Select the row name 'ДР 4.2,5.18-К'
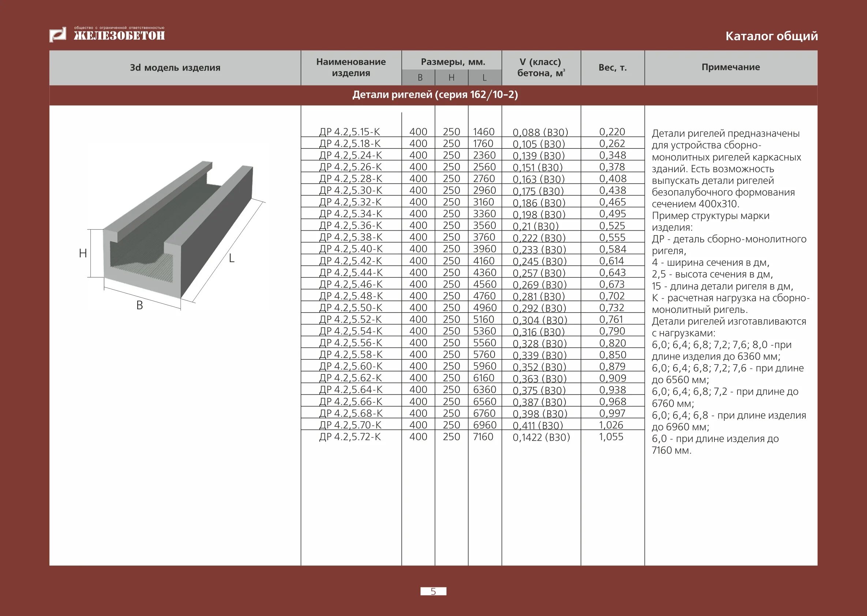The height and width of the screenshot is (616, 867). tap(350, 143)
